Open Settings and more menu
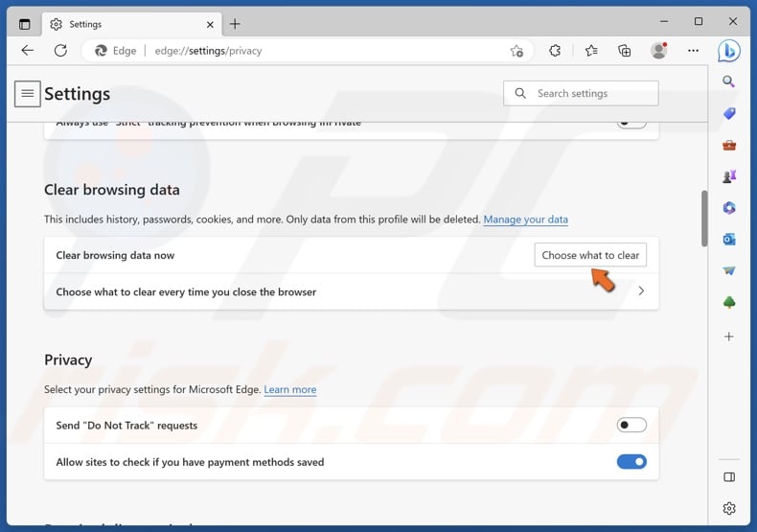Screen dimensions: 757x532 [x=693, y=50]
